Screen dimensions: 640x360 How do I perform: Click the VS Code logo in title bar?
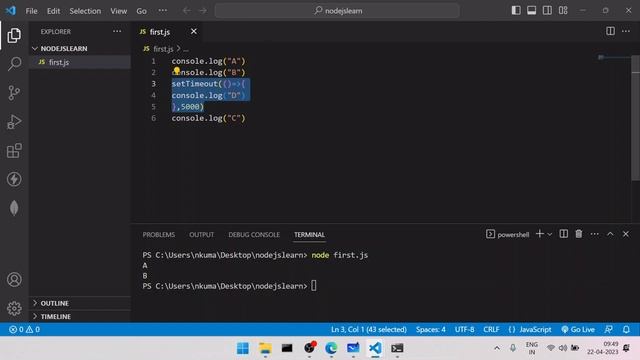click(x=11, y=10)
